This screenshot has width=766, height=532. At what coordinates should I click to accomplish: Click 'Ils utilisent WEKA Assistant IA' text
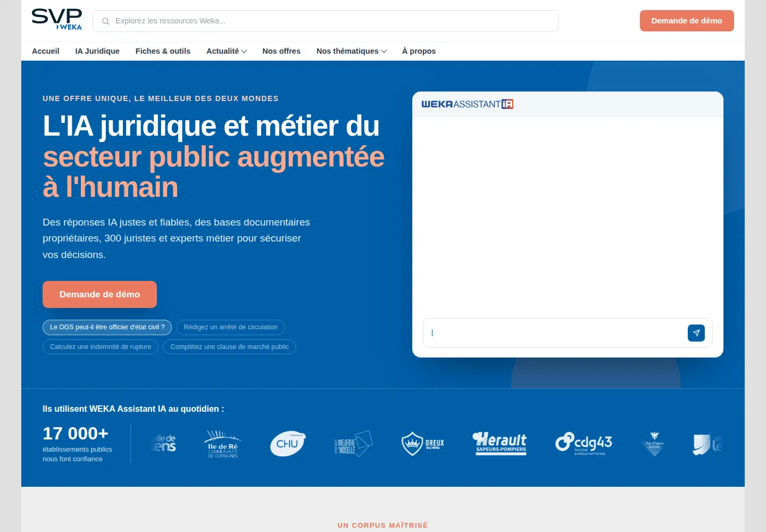point(133,409)
